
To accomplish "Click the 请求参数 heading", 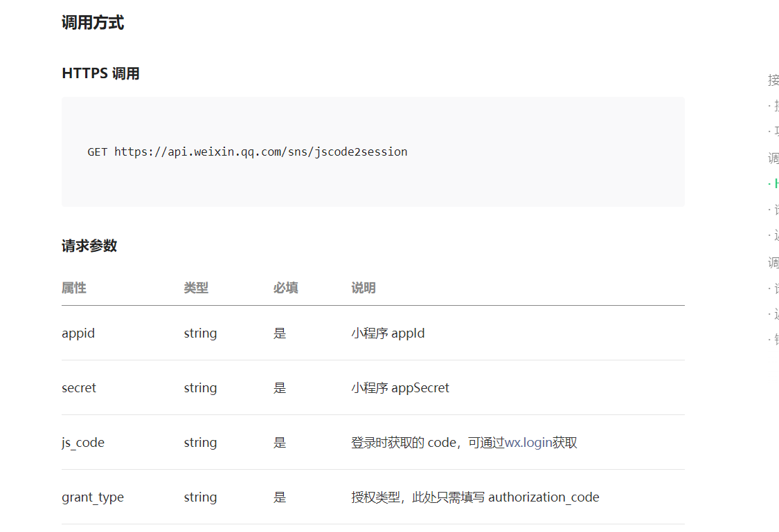I will click(x=89, y=246).
